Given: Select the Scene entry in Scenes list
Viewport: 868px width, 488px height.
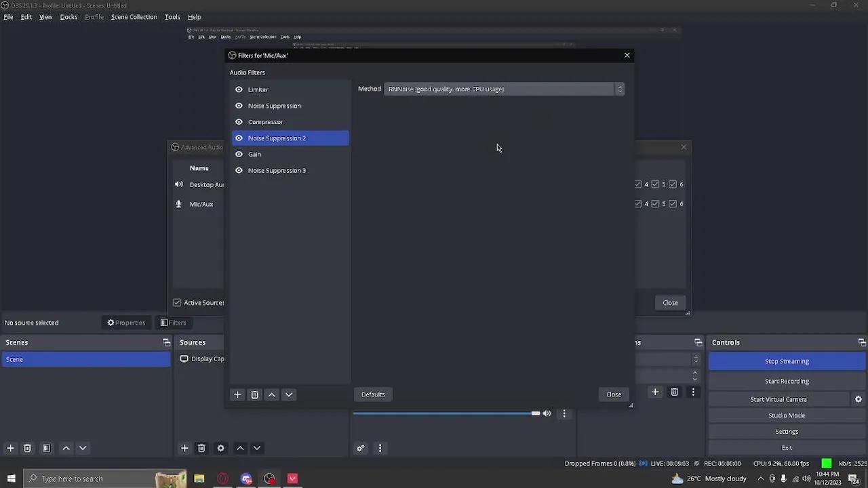Looking at the screenshot, I should (x=86, y=359).
